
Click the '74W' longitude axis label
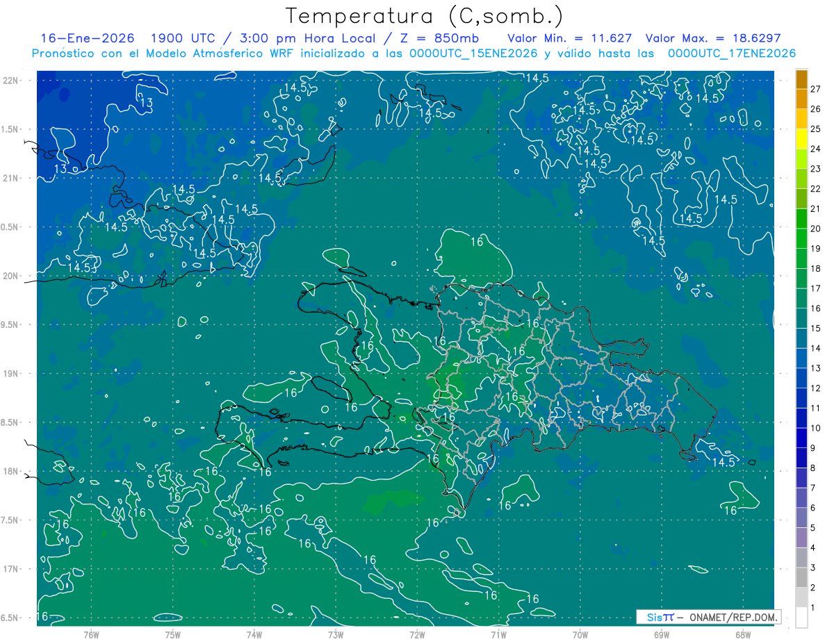pyautogui.click(x=254, y=634)
